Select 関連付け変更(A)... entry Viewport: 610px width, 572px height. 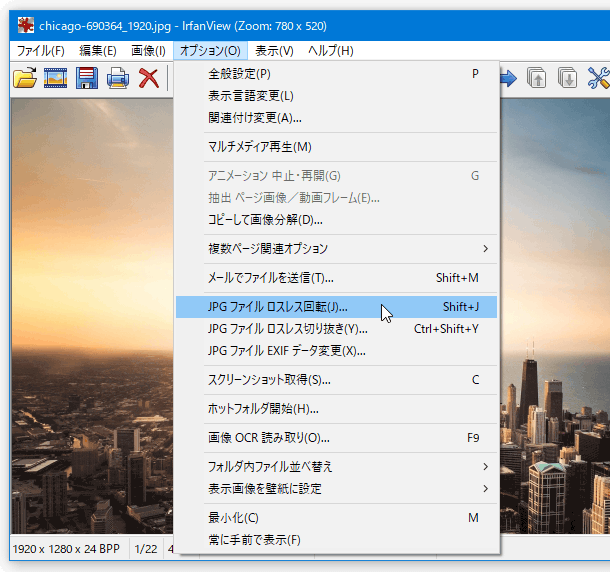337,118
